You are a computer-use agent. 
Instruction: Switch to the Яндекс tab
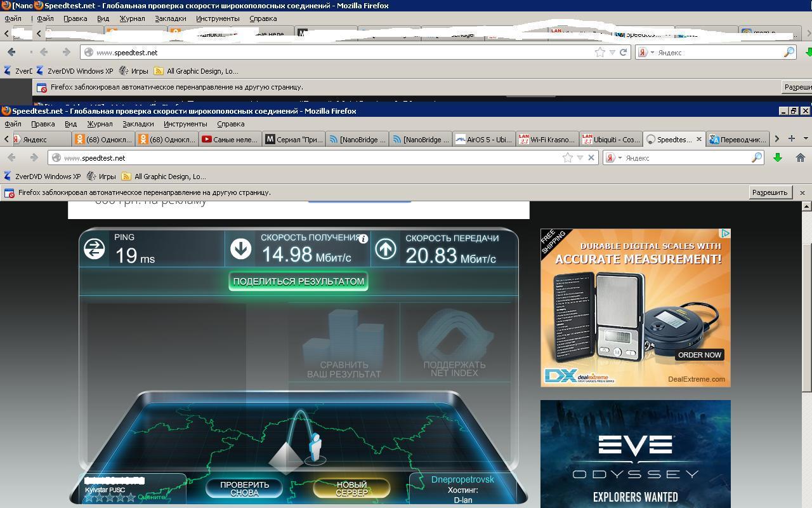(x=40, y=139)
